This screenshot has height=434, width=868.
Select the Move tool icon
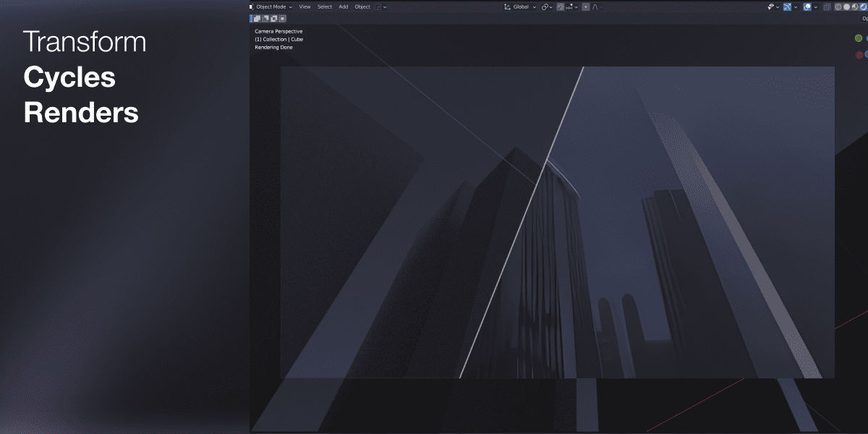273,18
